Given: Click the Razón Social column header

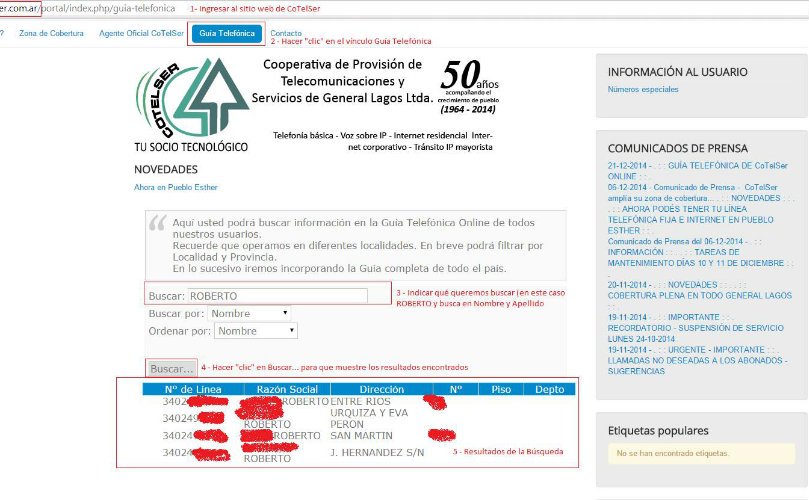Looking at the screenshot, I should pos(287,389).
